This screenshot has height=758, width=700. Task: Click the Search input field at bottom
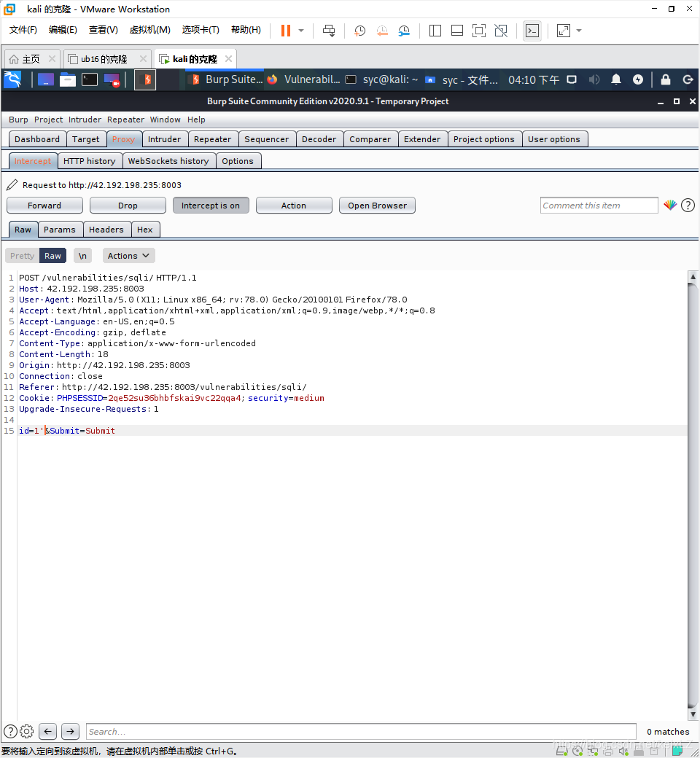click(361, 732)
